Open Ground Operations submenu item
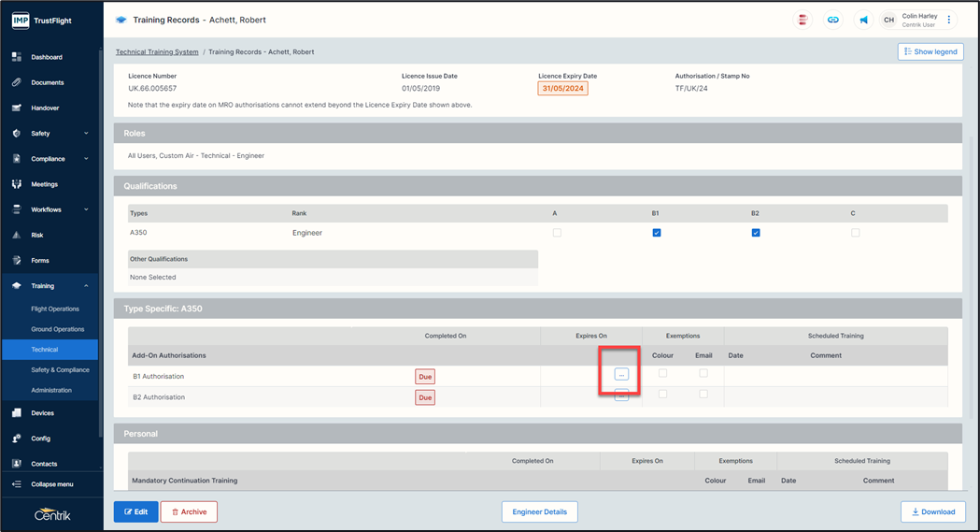 [x=58, y=329]
